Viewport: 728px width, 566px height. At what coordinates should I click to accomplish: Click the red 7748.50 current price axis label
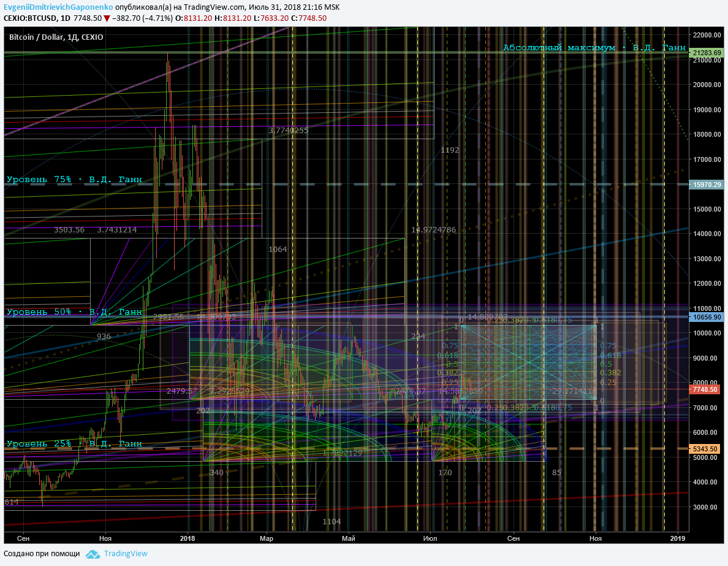pyautogui.click(x=705, y=389)
